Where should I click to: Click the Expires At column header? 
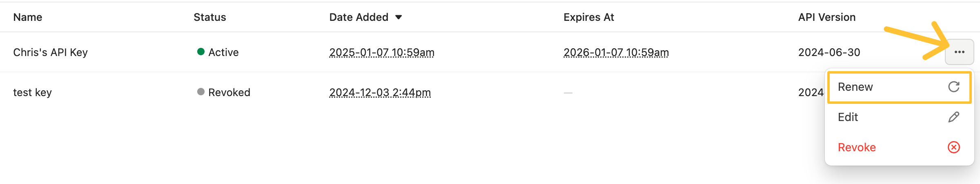click(x=588, y=17)
